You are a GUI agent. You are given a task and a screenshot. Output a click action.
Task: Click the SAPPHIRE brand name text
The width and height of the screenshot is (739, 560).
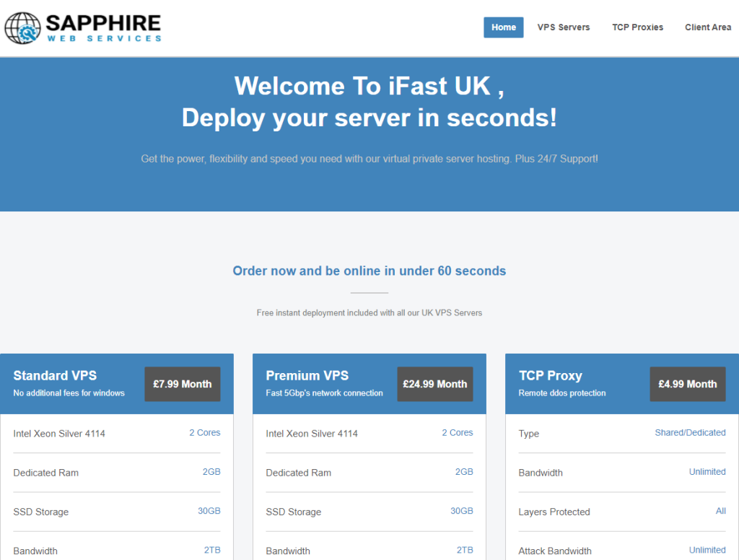pyautogui.click(x=103, y=23)
